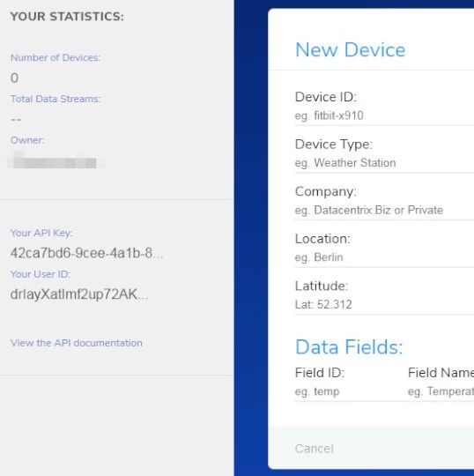
Task: Click the Field Name input
Action: (x=441, y=391)
